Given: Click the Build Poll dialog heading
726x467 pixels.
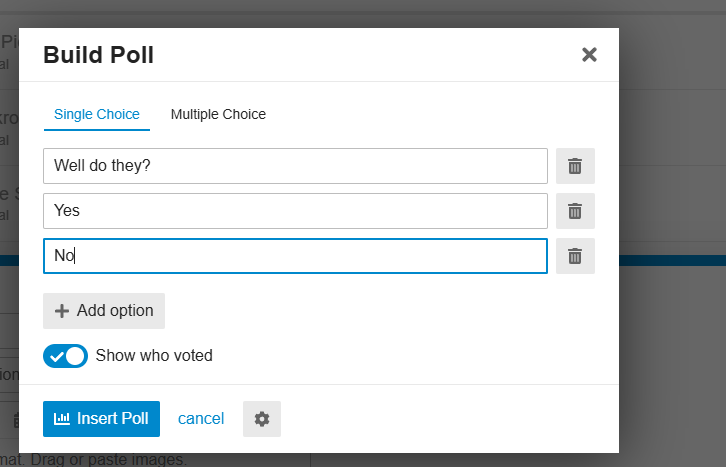Looking at the screenshot, I should 98,55.
